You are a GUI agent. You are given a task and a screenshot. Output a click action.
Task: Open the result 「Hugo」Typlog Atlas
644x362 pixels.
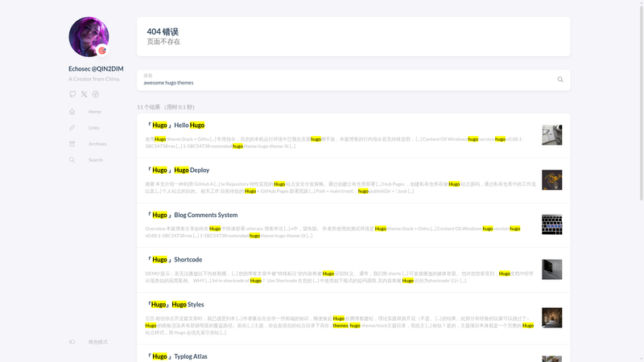(176, 356)
